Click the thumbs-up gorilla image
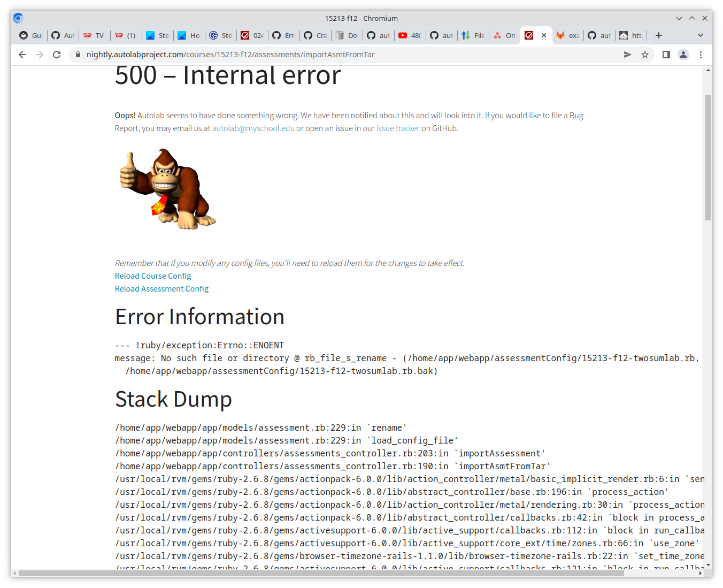 [x=168, y=189]
